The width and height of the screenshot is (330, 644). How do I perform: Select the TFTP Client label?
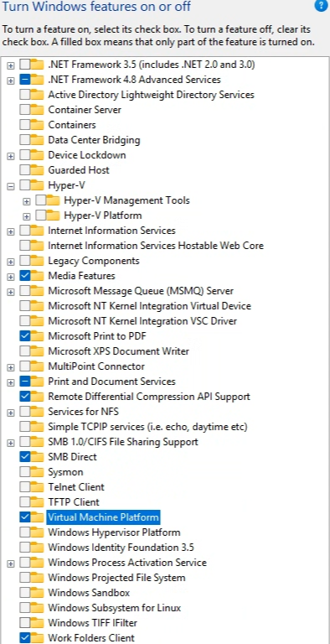click(x=74, y=502)
